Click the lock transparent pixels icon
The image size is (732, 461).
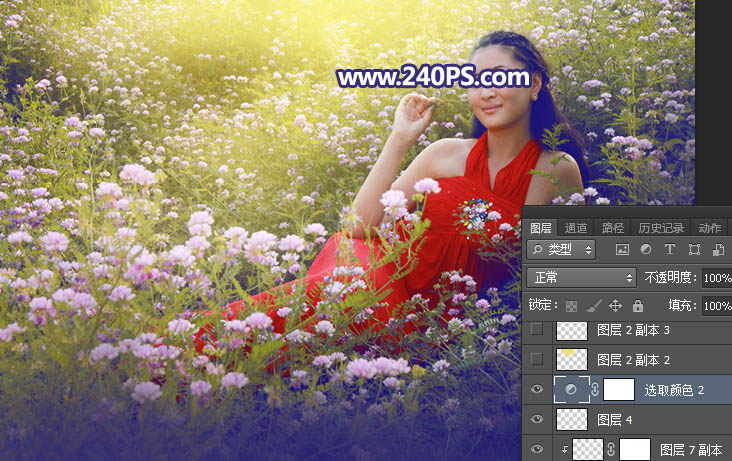571,305
